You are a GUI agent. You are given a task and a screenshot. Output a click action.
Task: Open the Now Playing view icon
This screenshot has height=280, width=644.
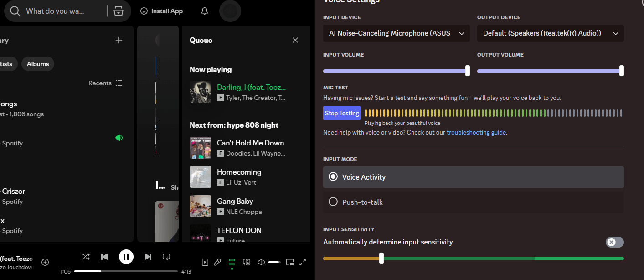point(205,262)
